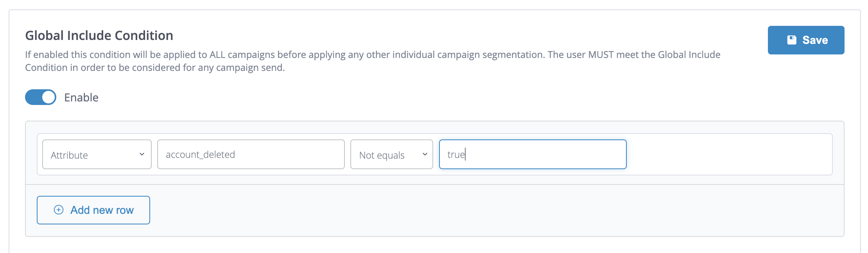Click the empty space right of the true field
This screenshot has height=253, width=868.
point(727,154)
